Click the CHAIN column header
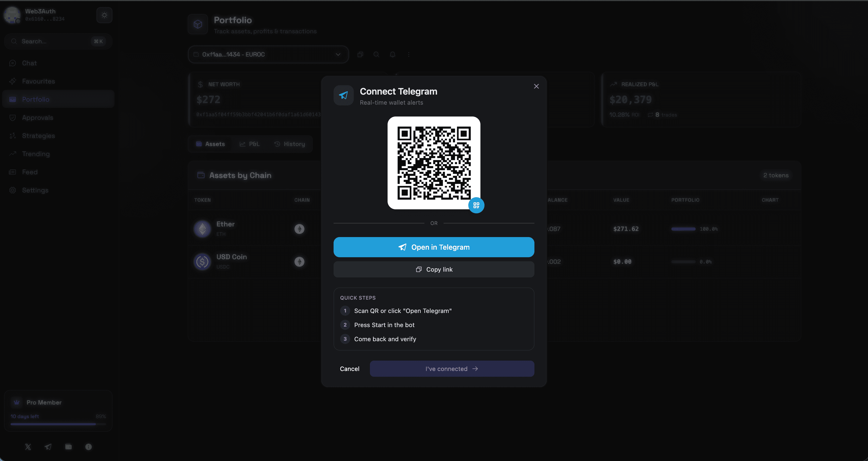 302,200
